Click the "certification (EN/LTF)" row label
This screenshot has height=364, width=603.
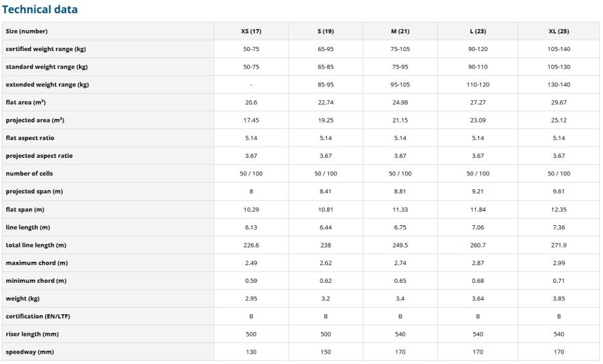(39, 316)
